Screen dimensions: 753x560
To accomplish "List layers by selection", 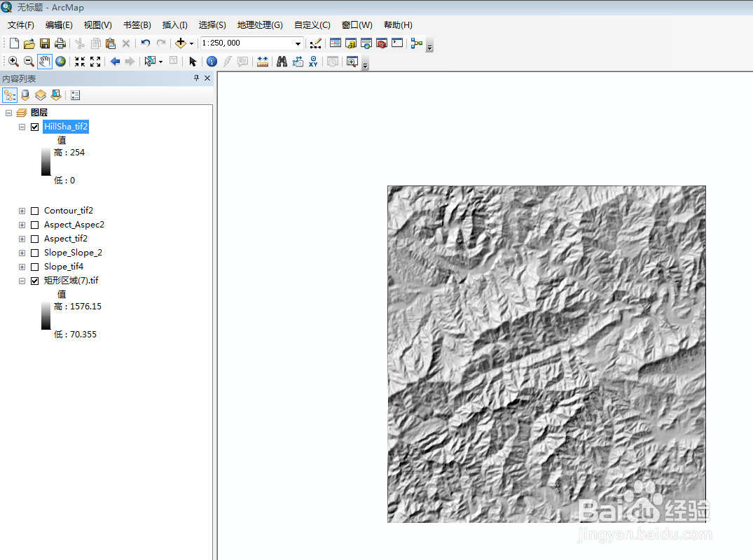I will click(56, 95).
